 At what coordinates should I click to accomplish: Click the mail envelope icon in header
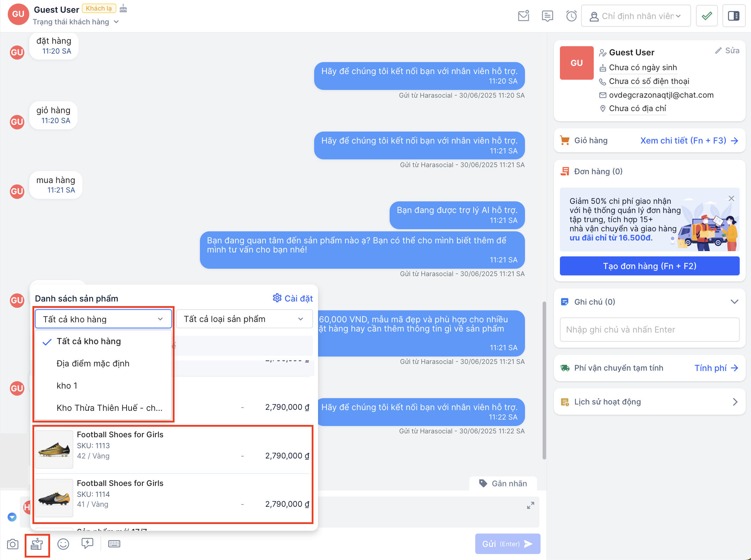pos(523,16)
